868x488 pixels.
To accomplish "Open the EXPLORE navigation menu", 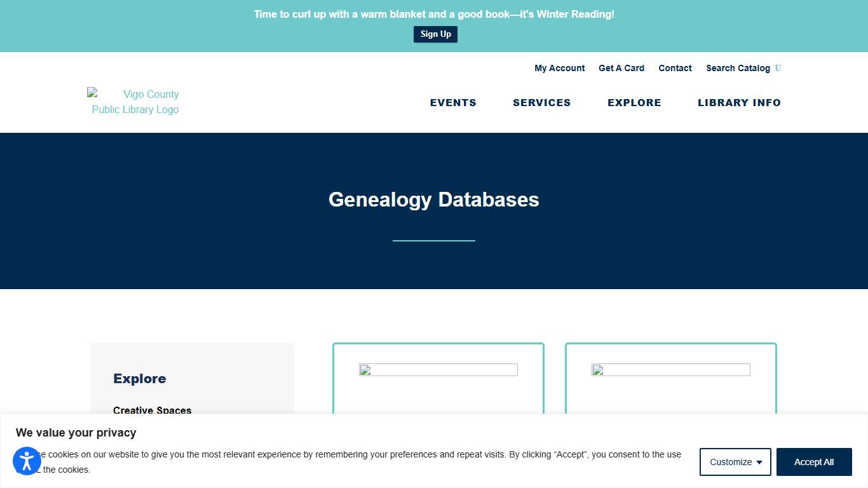I will 634,102.
